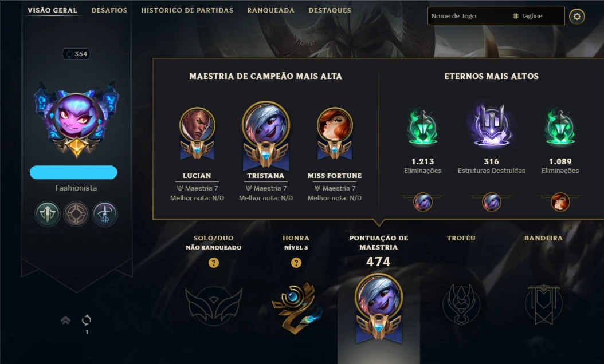The width and height of the screenshot is (604, 364).
Task: Click the Lucian mastery champion portrait
Action: coord(197,125)
